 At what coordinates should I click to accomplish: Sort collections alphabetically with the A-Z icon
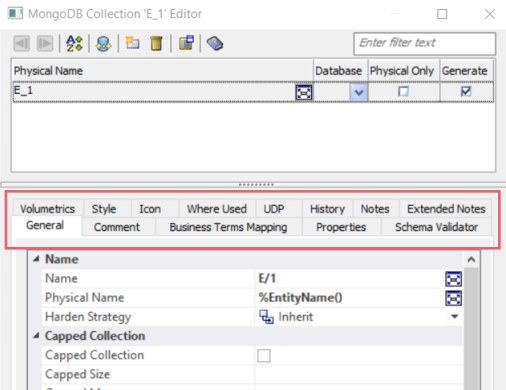74,43
